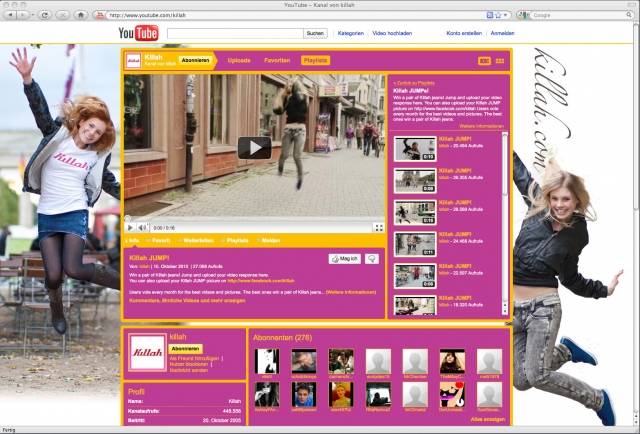Click the playlist scrollbar down arrow
The width and height of the screenshot is (640, 434).
505,312
